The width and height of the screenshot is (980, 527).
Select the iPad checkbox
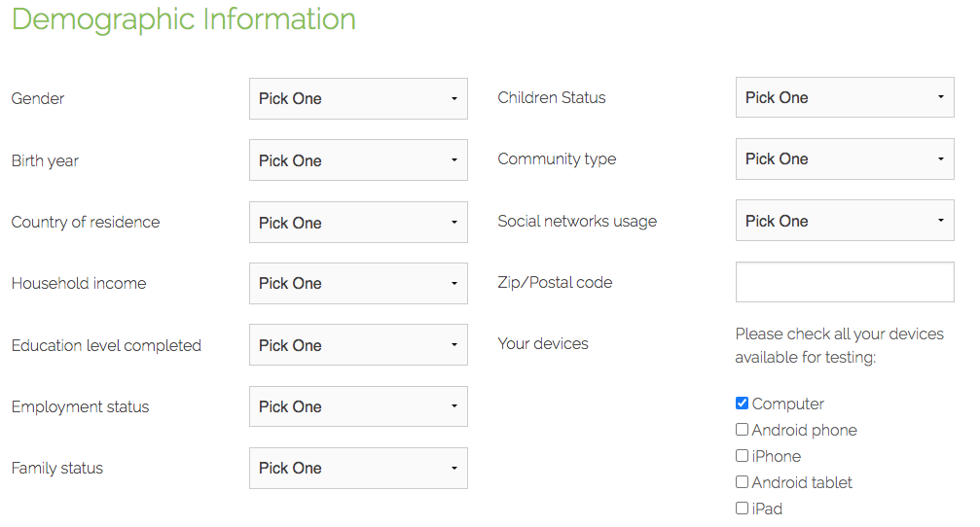743,509
